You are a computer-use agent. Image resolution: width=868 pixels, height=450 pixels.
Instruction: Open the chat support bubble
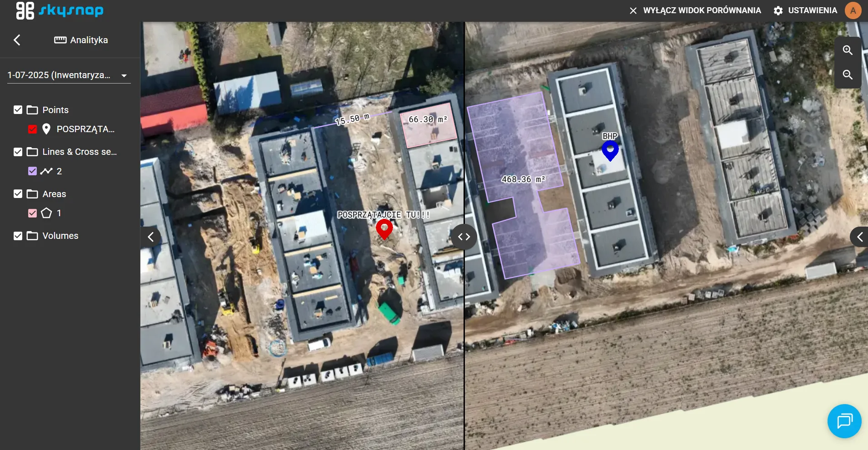[844, 421]
